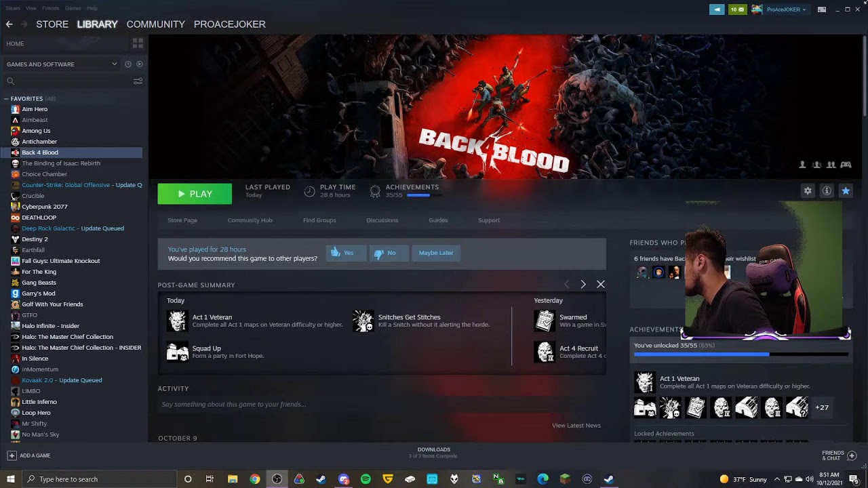
Task: Click the 35/55 unlocked progress bar
Action: pyautogui.click(x=741, y=354)
